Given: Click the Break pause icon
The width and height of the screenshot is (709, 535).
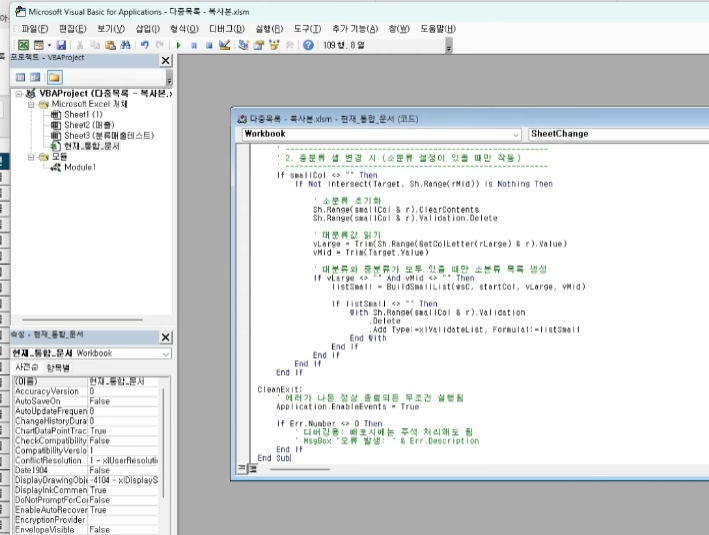Looking at the screenshot, I should coord(194,45).
